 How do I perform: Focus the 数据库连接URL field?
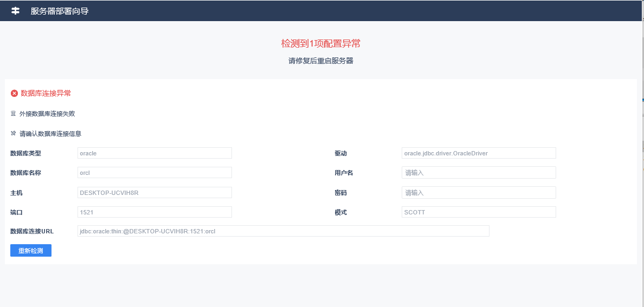[284, 231]
